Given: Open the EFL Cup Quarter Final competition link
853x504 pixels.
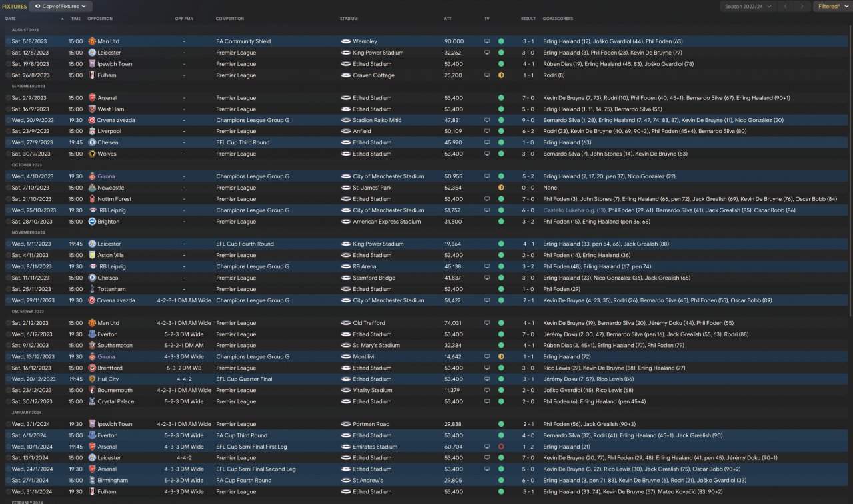Looking at the screenshot, I should [x=244, y=379].
